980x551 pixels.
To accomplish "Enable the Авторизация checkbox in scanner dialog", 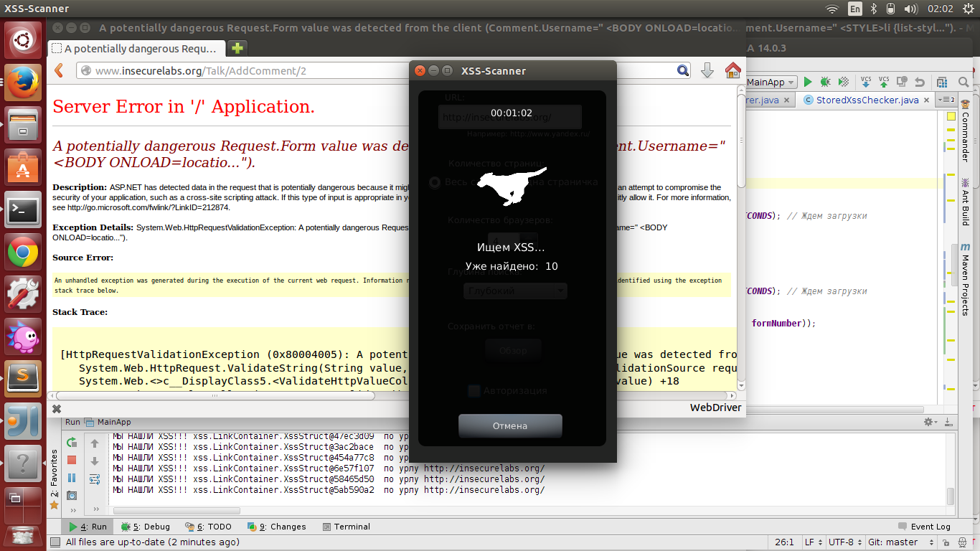I will pyautogui.click(x=473, y=391).
